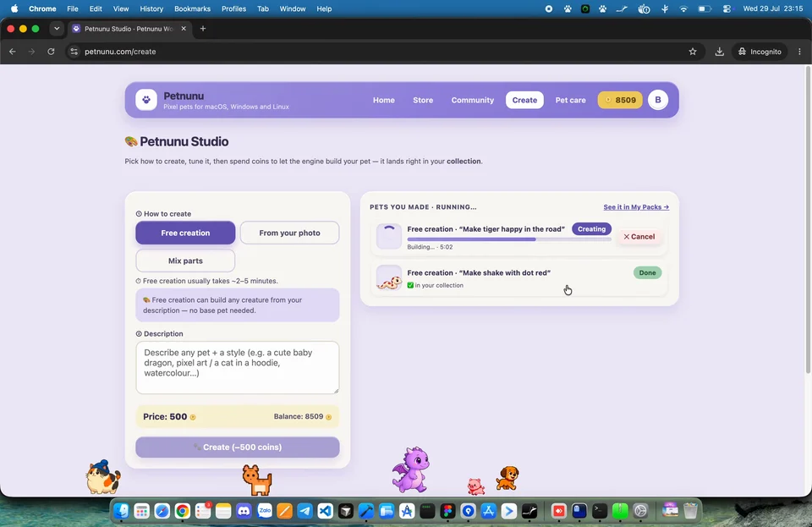Viewport: 812px width, 527px height.
Task: Click the bold collection link
Action: click(464, 161)
